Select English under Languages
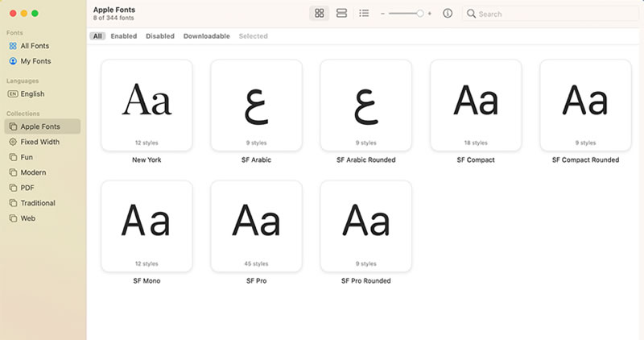This screenshot has width=644, height=340. pos(43,93)
